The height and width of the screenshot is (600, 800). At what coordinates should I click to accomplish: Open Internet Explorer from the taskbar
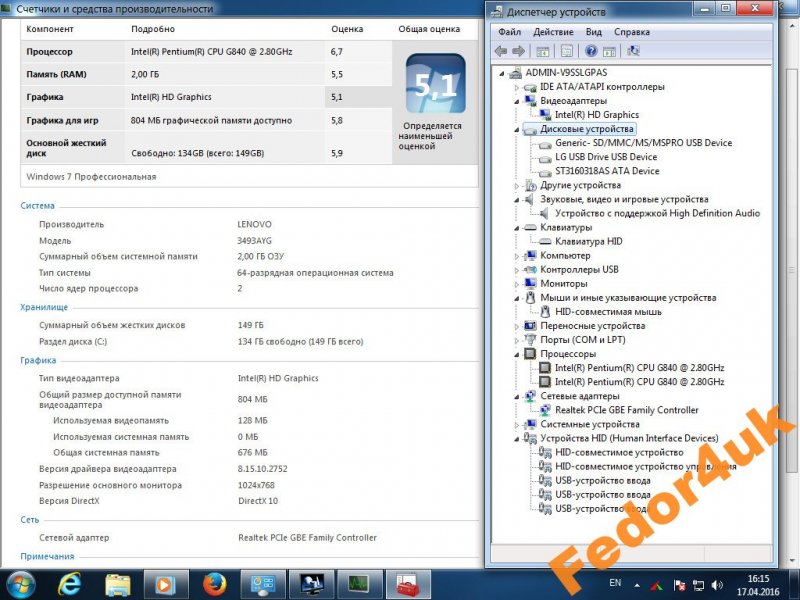point(70,583)
